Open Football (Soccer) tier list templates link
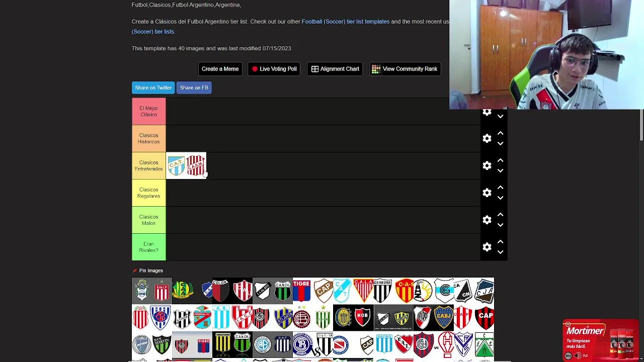The height and width of the screenshot is (362, 644). (x=346, y=22)
